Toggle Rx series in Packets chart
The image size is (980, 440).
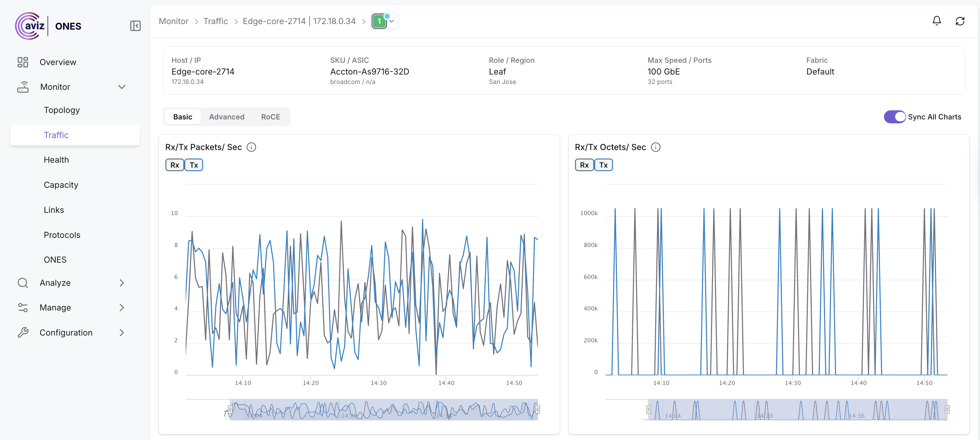click(x=175, y=165)
